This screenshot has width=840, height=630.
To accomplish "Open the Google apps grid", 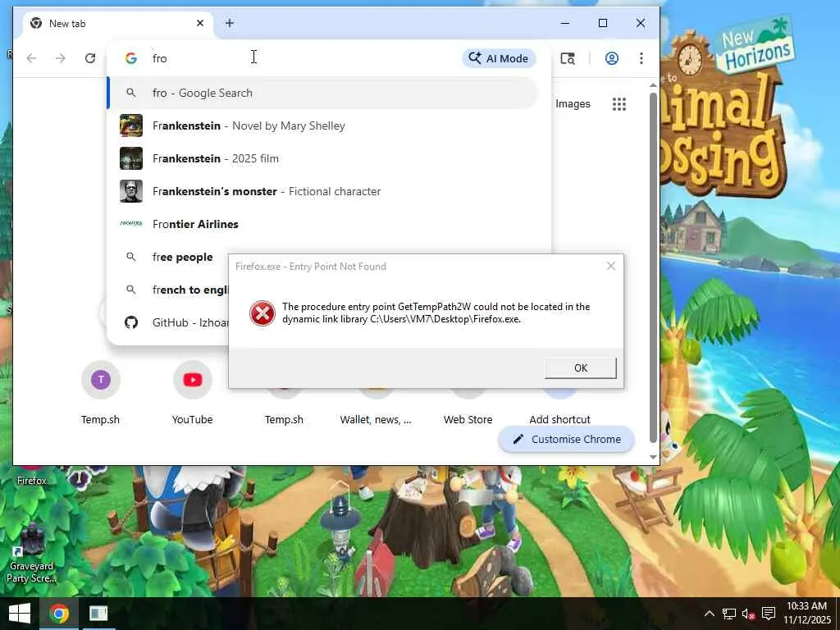I will (x=619, y=104).
